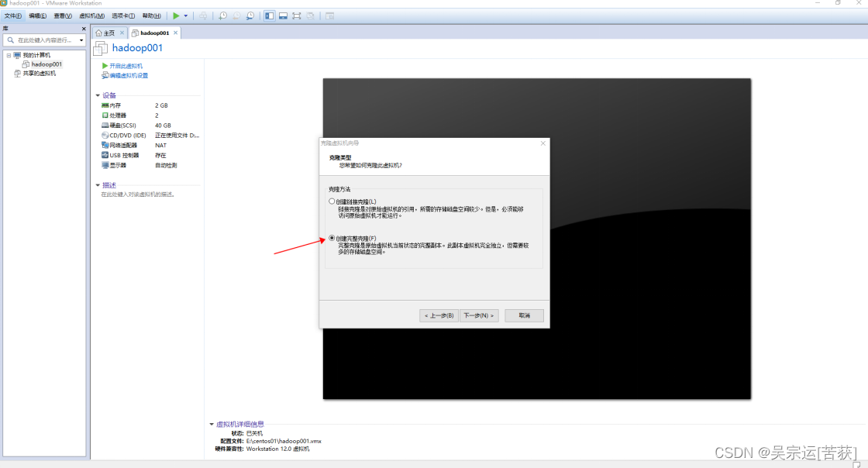The image size is (868, 468).
Task: Close the library panel with its X
Action: (x=84, y=29)
